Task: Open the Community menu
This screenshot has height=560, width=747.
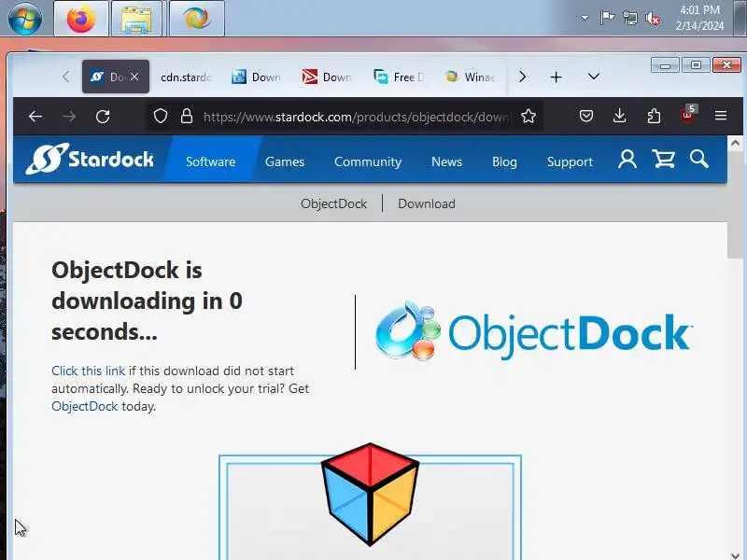Action: tap(368, 161)
